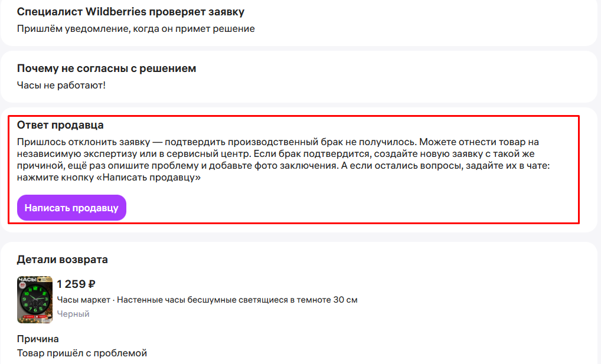
Task: Click the reply line starting "причиной, ещё раз опишите"
Action: coord(118,166)
